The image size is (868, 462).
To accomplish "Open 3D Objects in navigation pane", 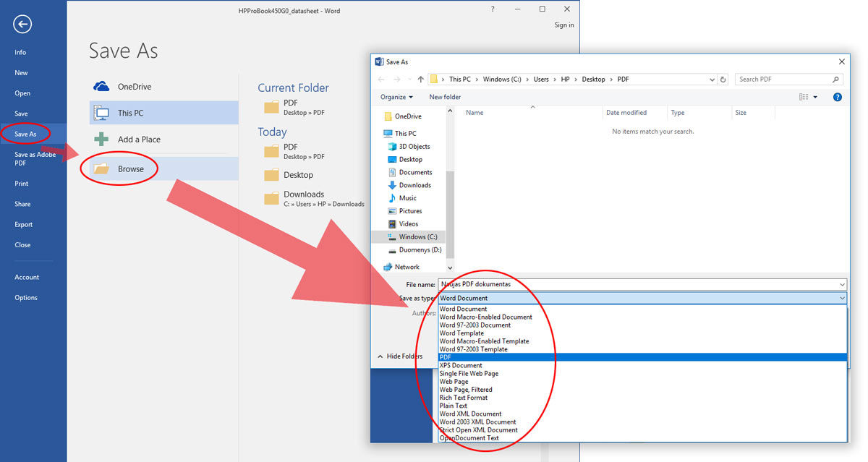I will click(x=409, y=147).
